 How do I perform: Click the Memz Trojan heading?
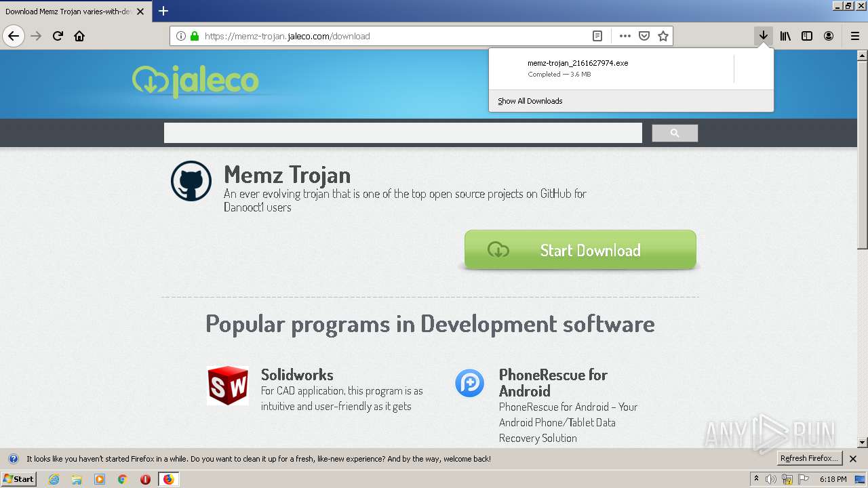[288, 174]
